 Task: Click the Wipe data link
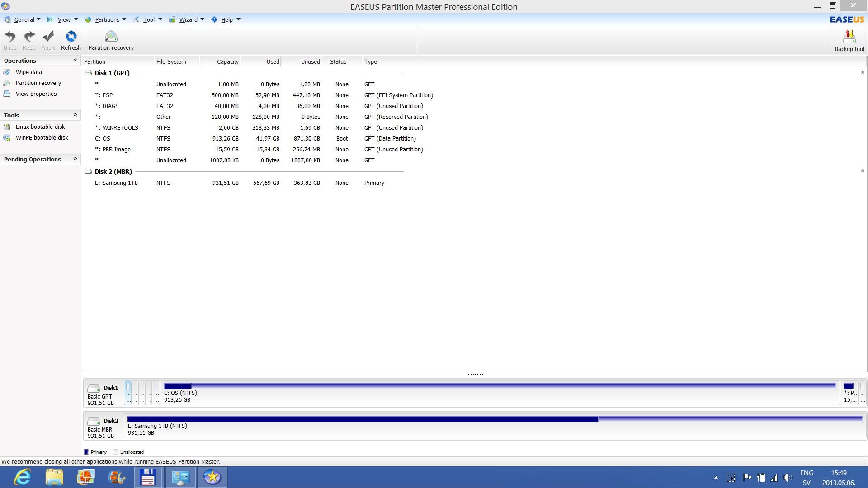click(28, 72)
